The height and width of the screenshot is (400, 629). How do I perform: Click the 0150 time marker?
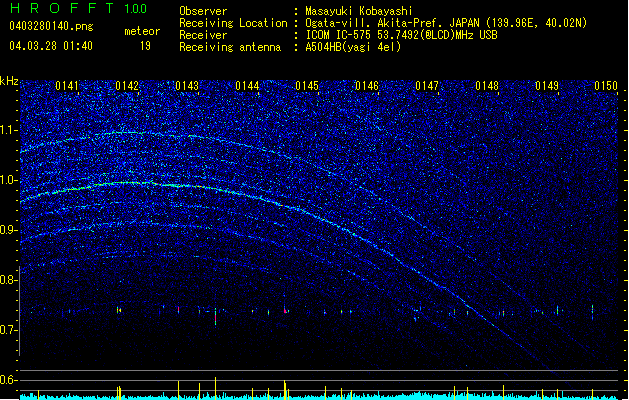click(606, 86)
